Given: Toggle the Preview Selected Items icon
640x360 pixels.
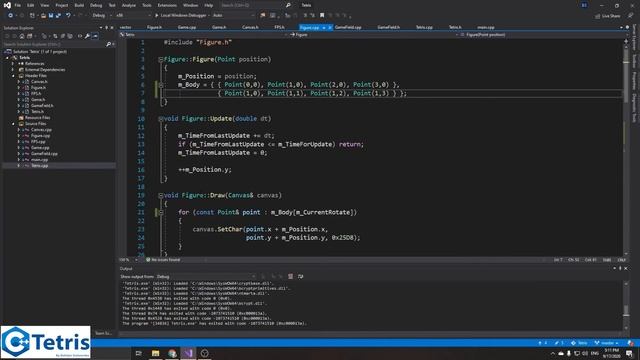Looking at the screenshot, I should pyautogui.click(x=95, y=36).
